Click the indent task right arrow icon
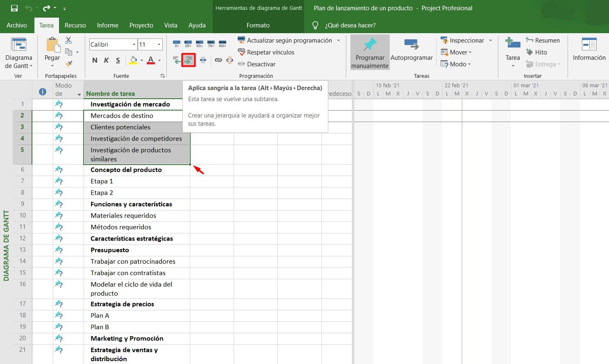 (x=189, y=60)
